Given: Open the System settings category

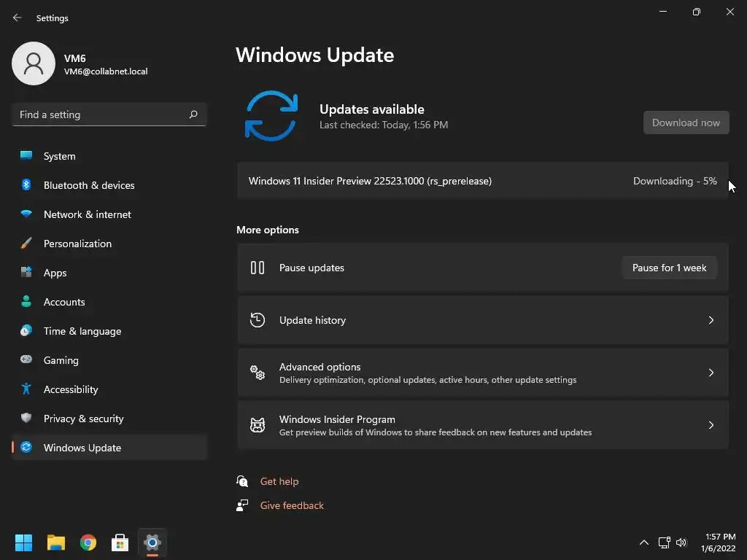Looking at the screenshot, I should point(109,156).
